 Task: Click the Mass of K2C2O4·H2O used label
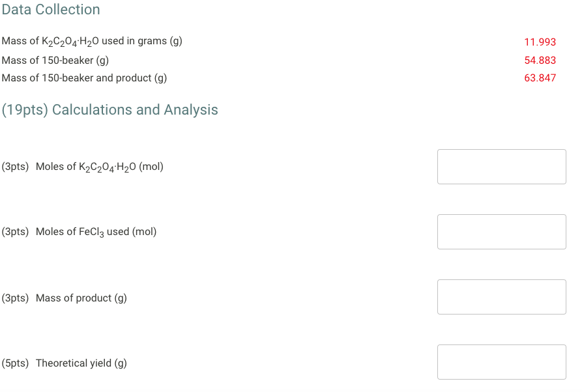point(91,40)
